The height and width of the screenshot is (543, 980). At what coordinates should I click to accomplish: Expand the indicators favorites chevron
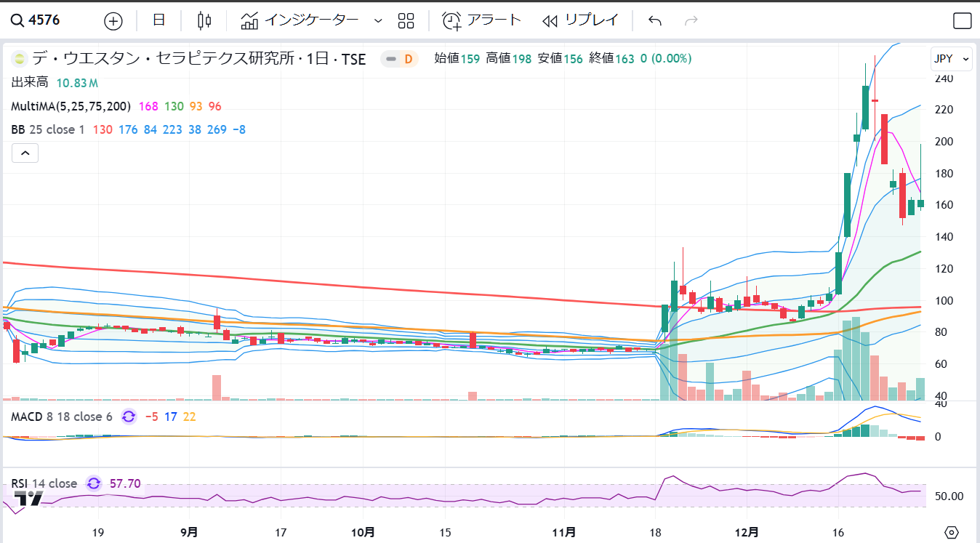point(377,20)
